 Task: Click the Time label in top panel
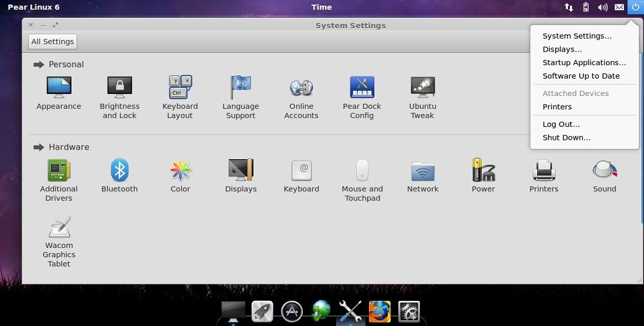coord(321,7)
